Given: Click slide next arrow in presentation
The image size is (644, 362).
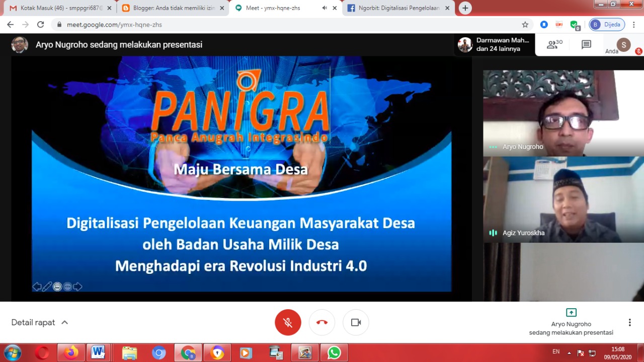Looking at the screenshot, I should click(x=77, y=286).
